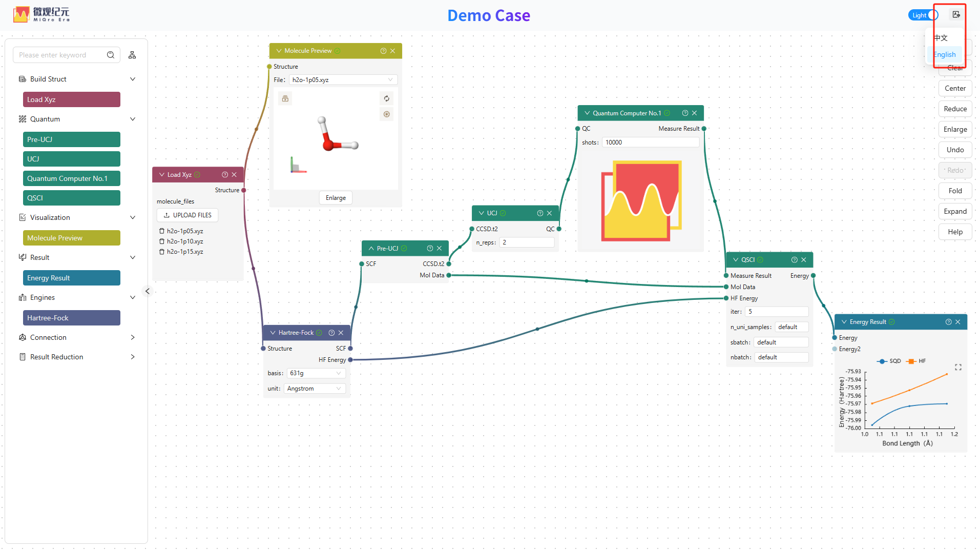
Task: Toggle the HF legend series in chart
Action: pyautogui.click(x=916, y=361)
